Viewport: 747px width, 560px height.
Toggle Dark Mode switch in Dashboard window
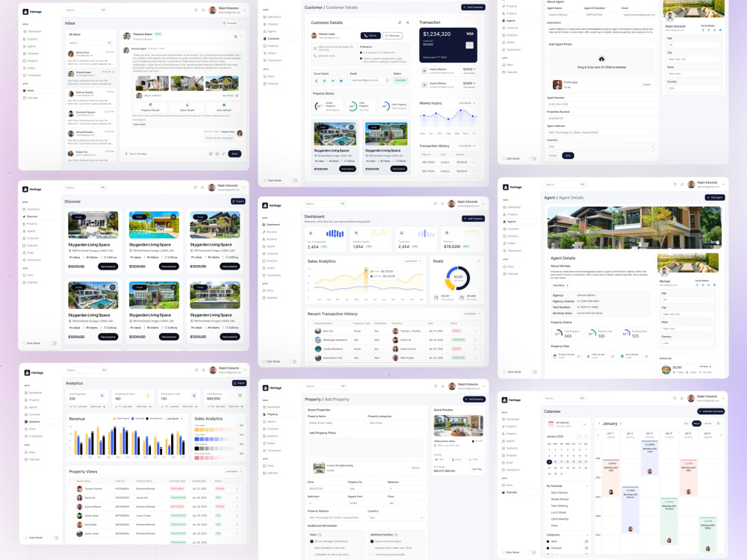click(x=293, y=361)
